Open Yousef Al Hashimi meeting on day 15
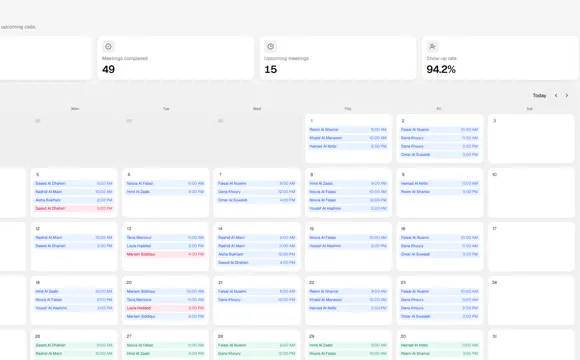The height and width of the screenshot is (360, 580). pyautogui.click(x=348, y=246)
